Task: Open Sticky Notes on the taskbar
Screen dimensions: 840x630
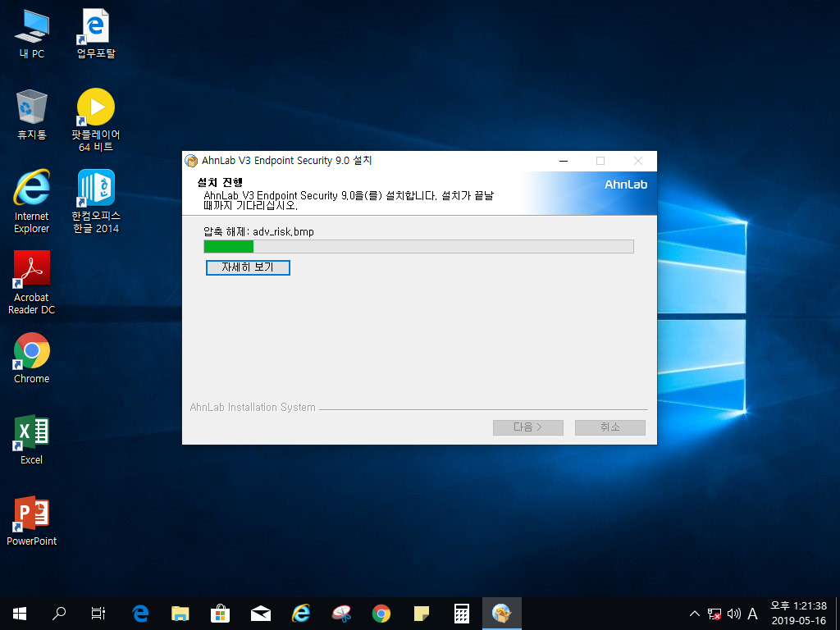Action: coord(421,614)
